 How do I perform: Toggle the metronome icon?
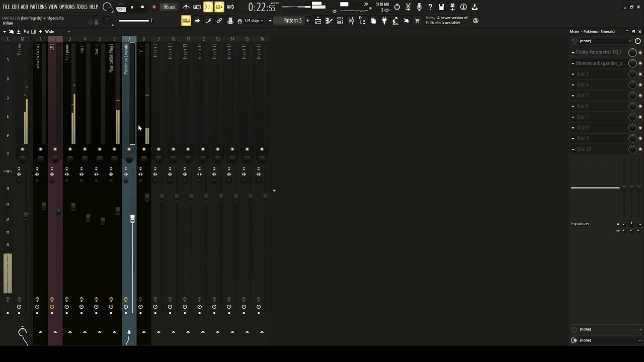pos(186,7)
